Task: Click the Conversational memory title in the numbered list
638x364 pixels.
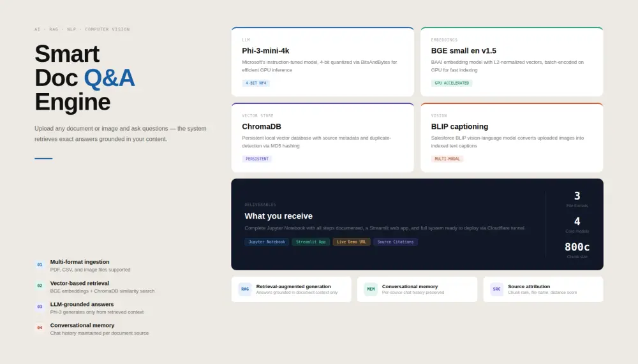Action: [x=82, y=325]
